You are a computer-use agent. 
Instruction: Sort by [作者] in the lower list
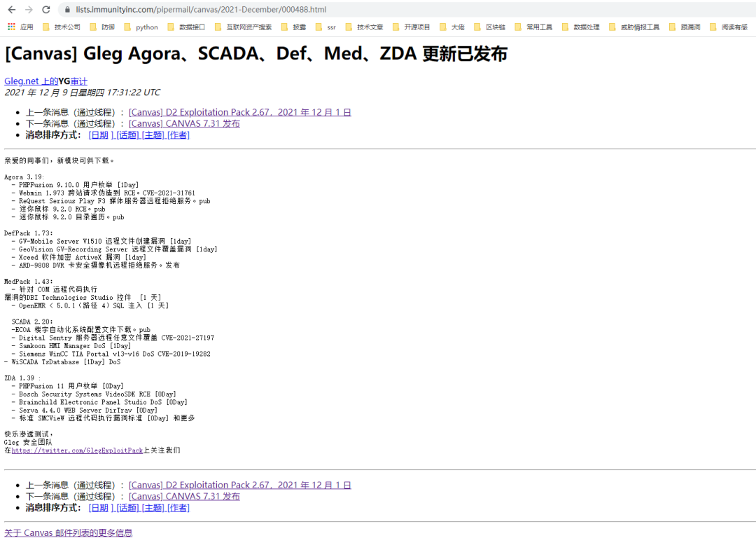178,508
